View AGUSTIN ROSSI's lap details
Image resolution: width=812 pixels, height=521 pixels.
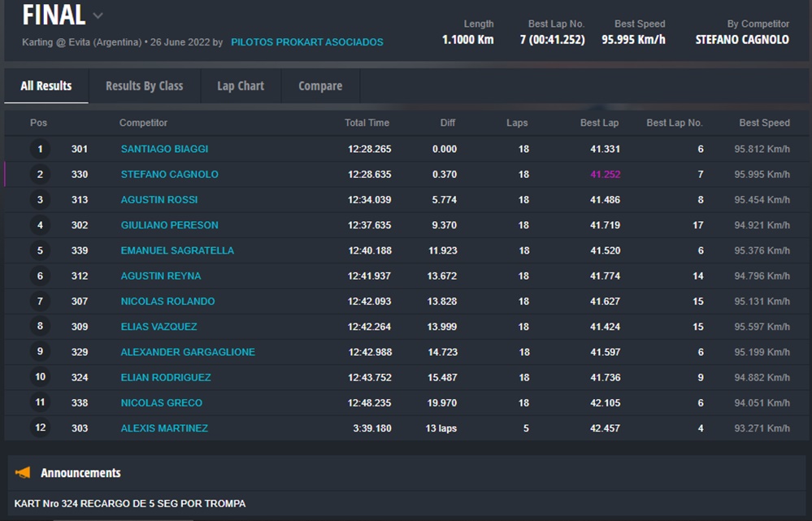(x=159, y=200)
